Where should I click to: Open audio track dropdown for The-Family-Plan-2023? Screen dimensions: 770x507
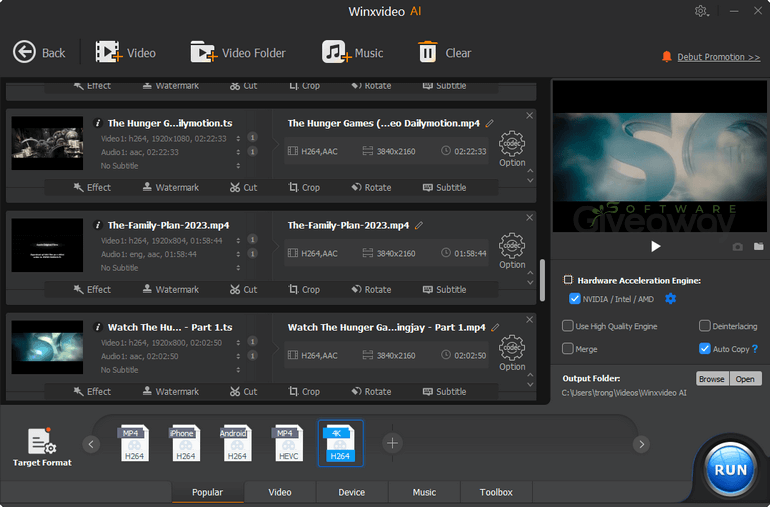point(238,254)
